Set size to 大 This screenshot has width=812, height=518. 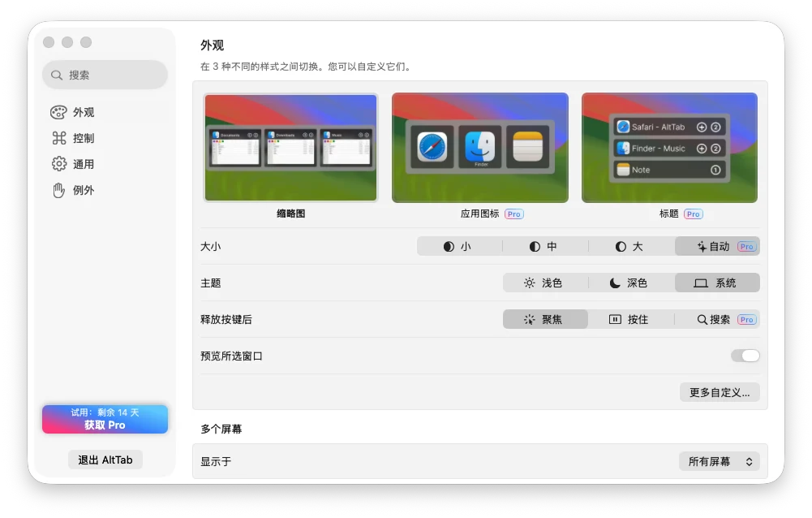[x=631, y=246]
